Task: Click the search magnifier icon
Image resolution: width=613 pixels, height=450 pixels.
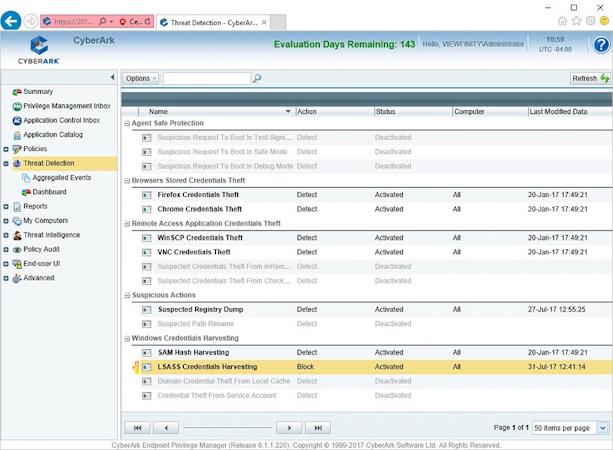Action: [x=257, y=78]
